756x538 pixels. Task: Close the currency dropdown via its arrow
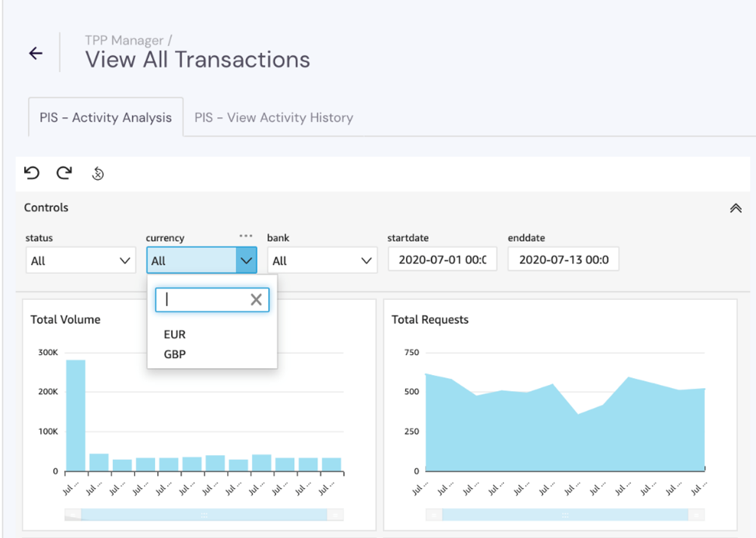click(246, 260)
